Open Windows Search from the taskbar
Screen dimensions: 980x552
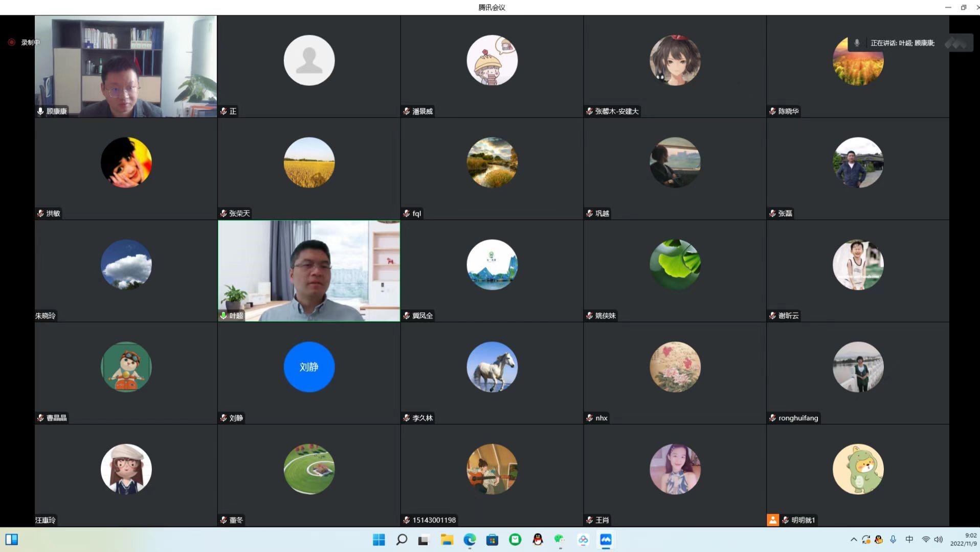click(402, 540)
